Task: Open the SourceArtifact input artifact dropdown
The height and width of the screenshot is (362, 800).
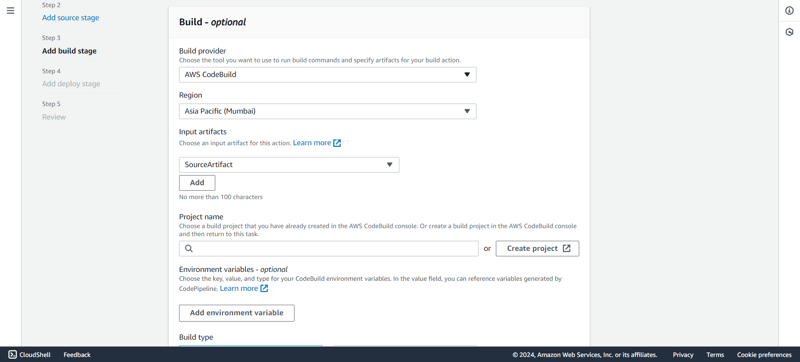Action: click(289, 165)
